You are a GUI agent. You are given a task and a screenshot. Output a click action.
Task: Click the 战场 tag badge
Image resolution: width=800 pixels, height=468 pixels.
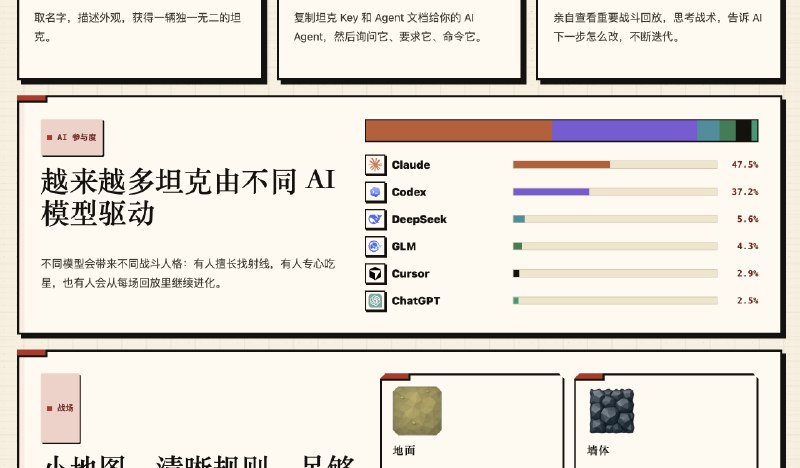[x=61, y=408]
